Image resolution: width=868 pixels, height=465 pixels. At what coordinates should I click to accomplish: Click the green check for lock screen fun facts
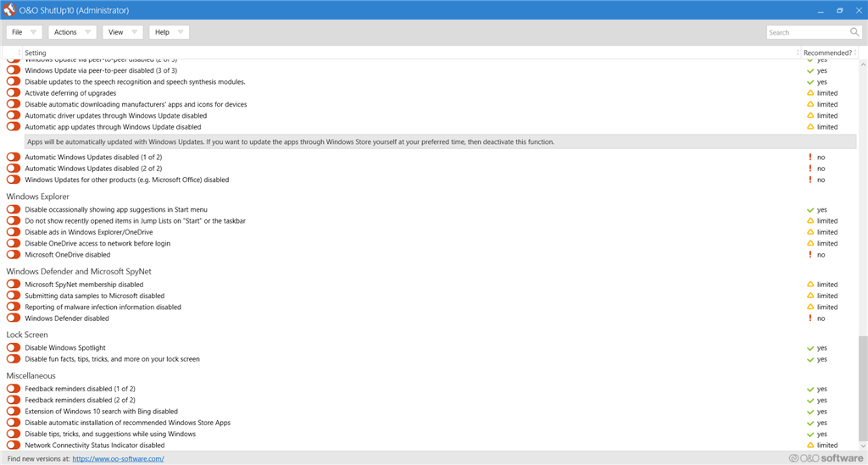(x=810, y=359)
